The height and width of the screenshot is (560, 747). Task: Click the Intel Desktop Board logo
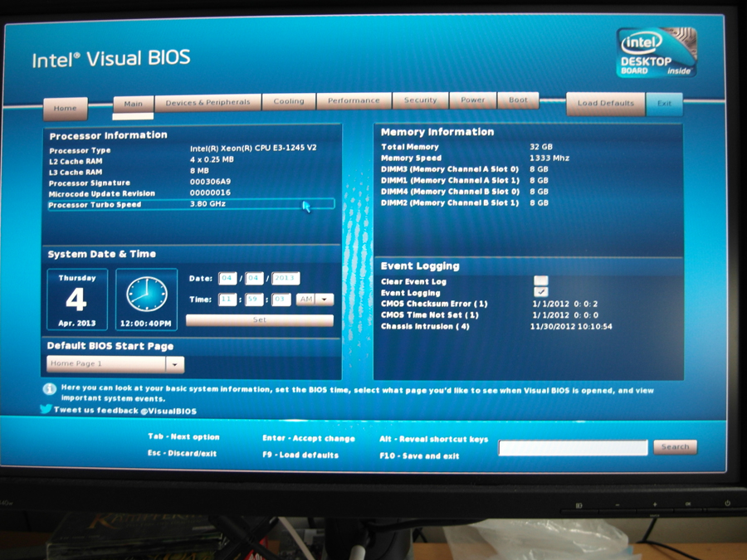pyautogui.click(x=657, y=52)
